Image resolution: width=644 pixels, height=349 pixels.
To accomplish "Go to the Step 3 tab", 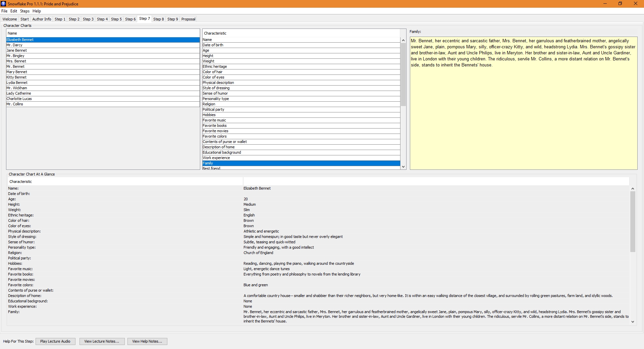I will (88, 19).
